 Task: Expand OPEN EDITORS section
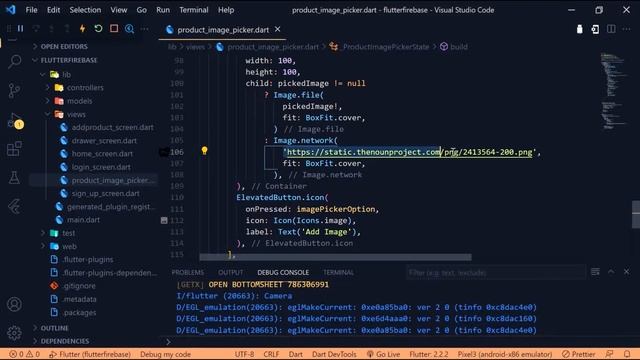pos(64,47)
